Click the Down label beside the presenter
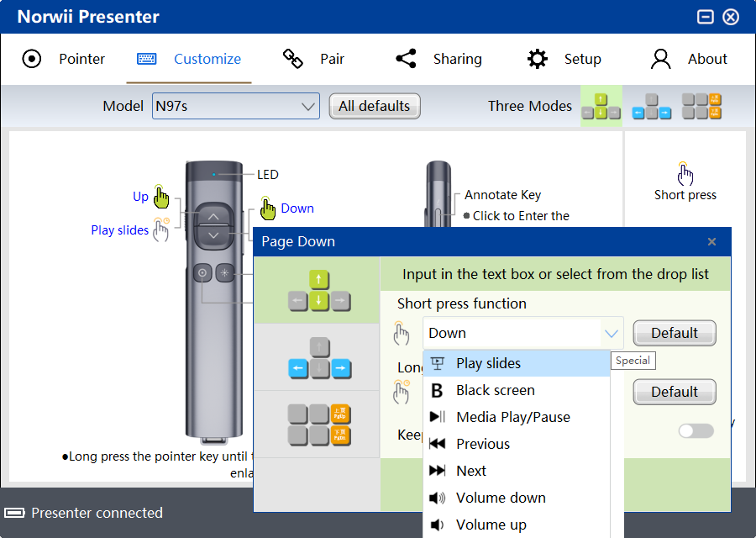Screen dimensions: 756x538 [x=297, y=208]
